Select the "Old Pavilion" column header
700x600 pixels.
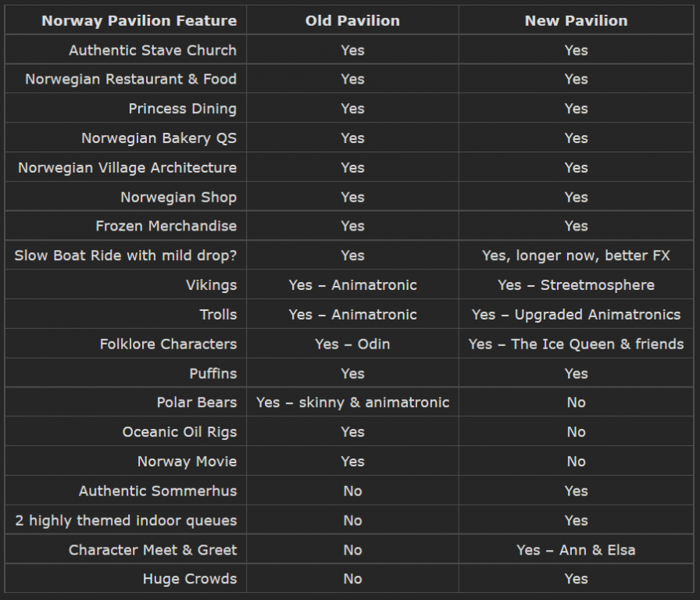point(352,21)
